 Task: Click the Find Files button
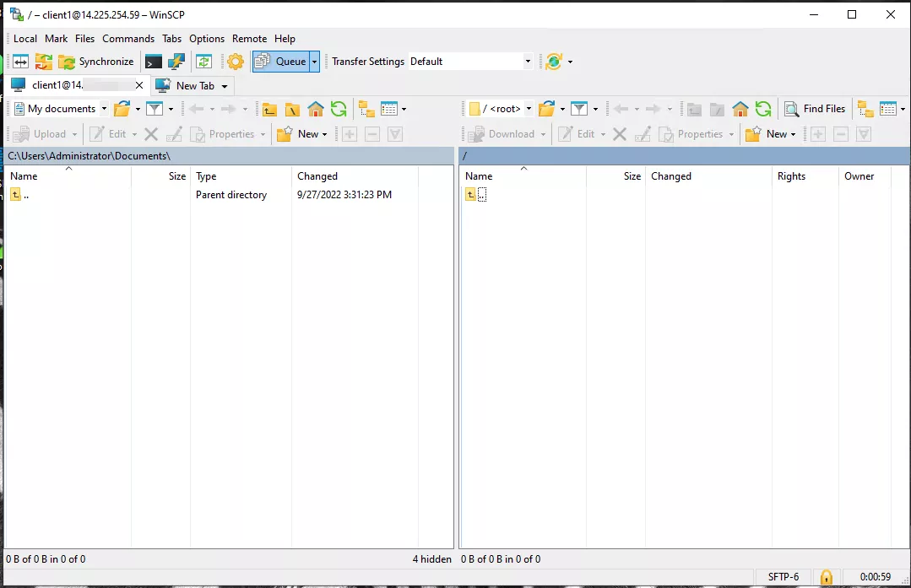click(x=815, y=109)
